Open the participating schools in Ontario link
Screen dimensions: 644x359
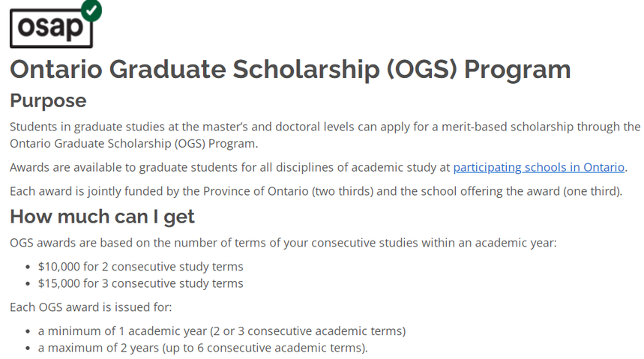point(538,167)
